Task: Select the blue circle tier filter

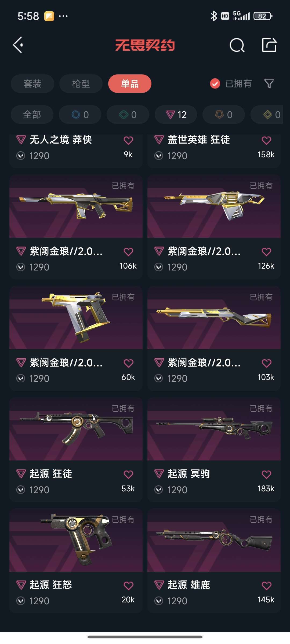Action: point(80,115)
